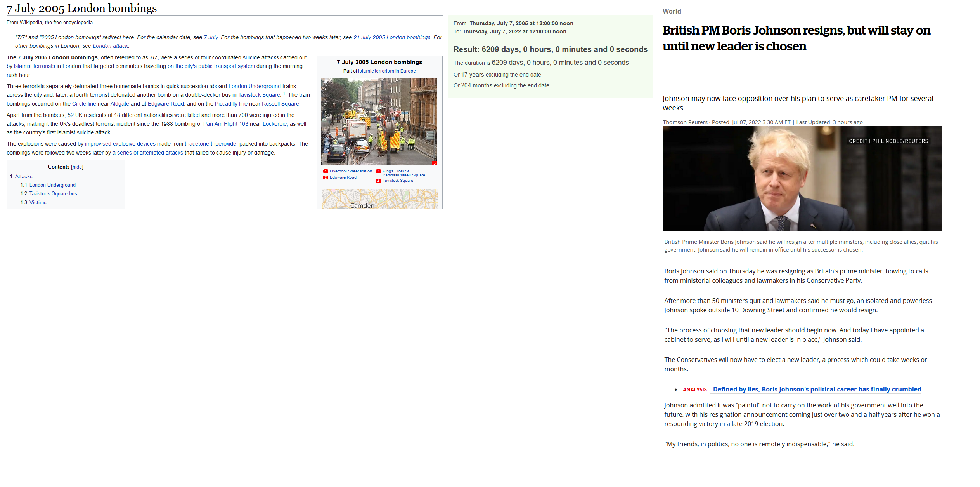
Task: Click 'Or 17 years excluding the end date'
Action: 498,75
